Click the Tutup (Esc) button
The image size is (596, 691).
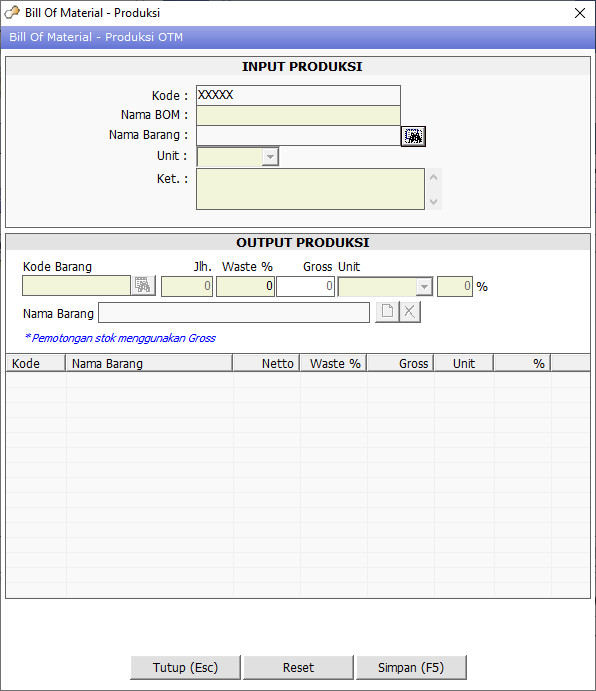[x=186, y=668]
